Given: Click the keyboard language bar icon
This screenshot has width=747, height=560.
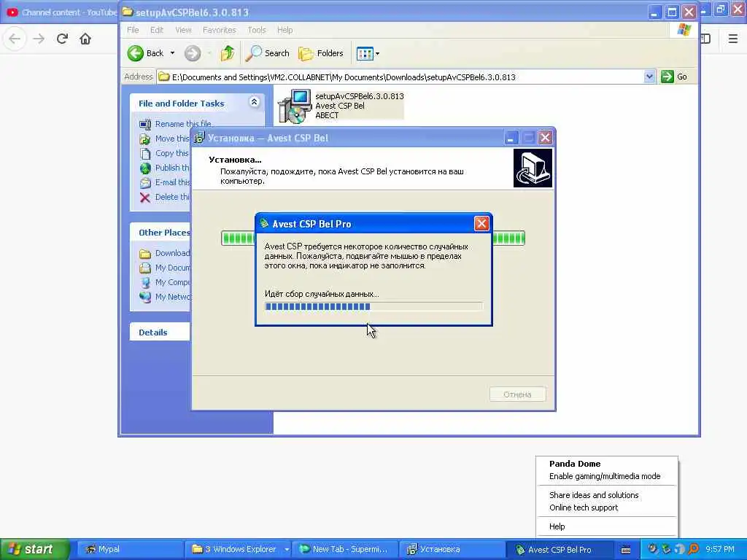Looking at the screenshot, I should 626,550.
